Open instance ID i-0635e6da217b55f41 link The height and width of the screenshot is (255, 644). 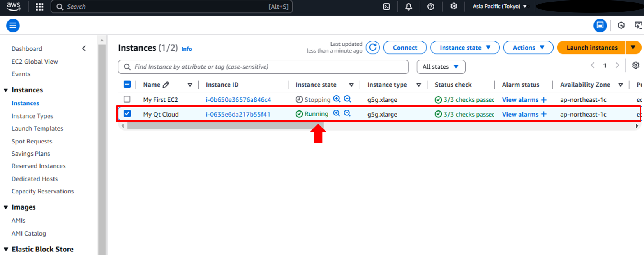[x=238, y=114]
